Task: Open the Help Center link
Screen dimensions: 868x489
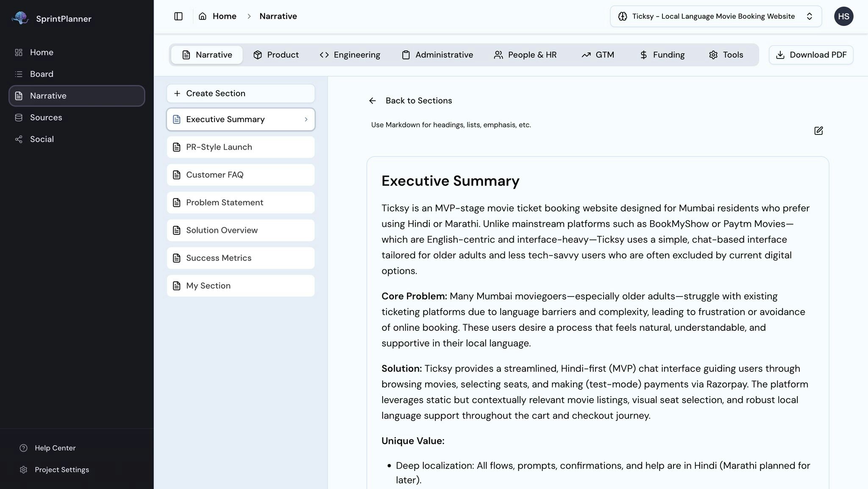Action: [x=55, y=448]
